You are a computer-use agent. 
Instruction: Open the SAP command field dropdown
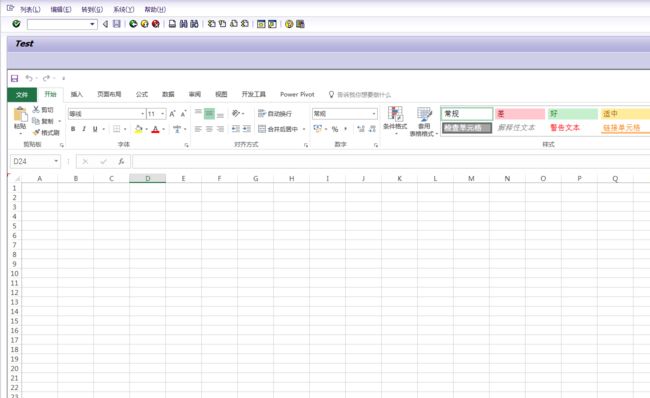pyautogui.click(x=92, y=24)
